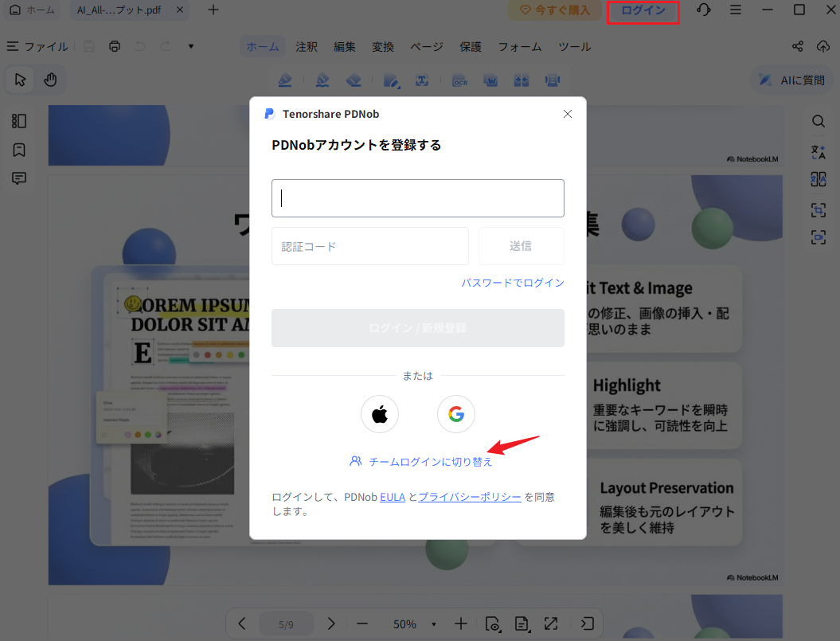Click パスワードでログイン link
Image resolution: width=840 pixels, height=641 pixels.
click(x=513, y=283)
